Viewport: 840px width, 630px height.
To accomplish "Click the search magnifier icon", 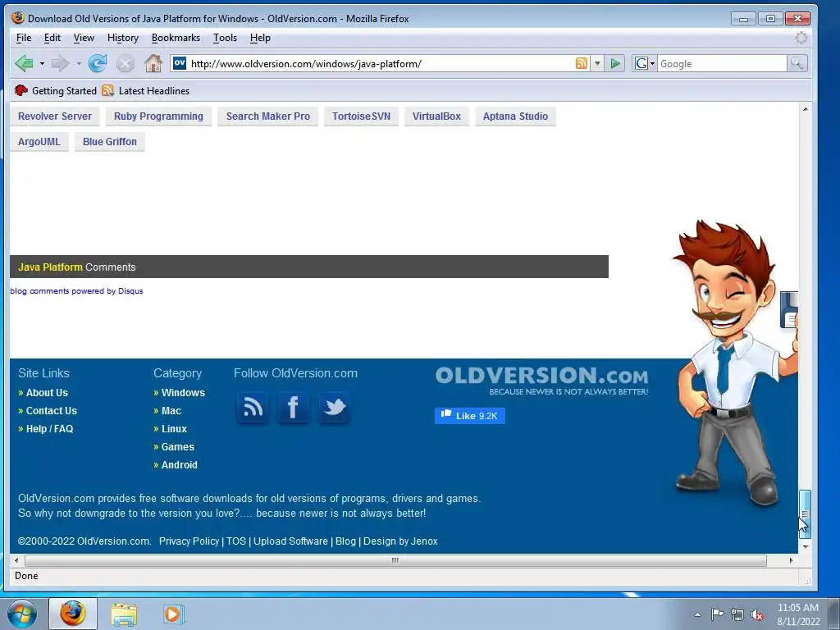I will pos(797,63).
